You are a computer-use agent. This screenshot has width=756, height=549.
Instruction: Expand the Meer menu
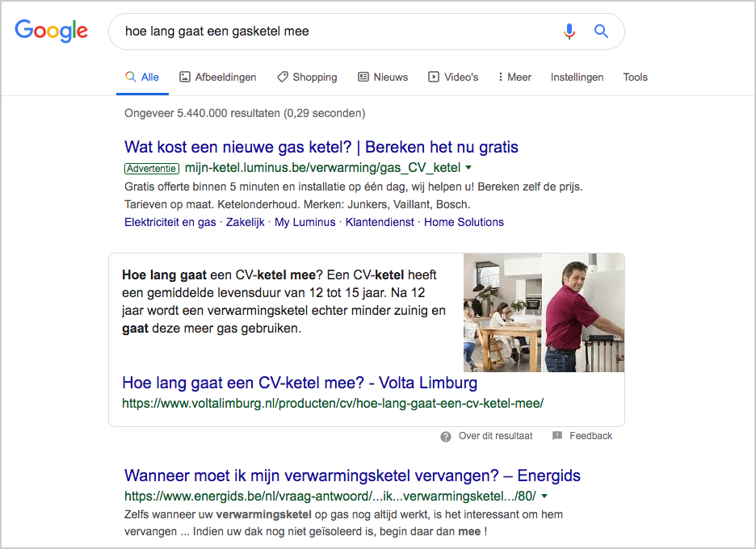point(514,78)
